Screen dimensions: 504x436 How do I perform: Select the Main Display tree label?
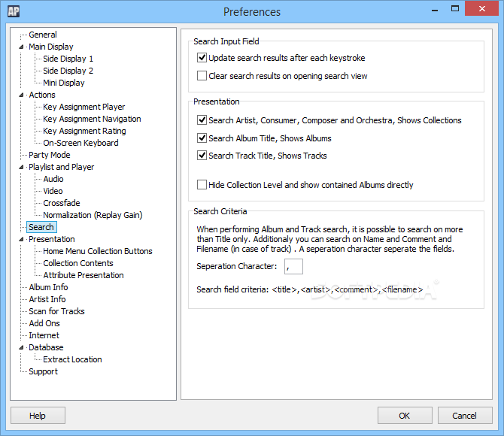[x=51, y=47]
